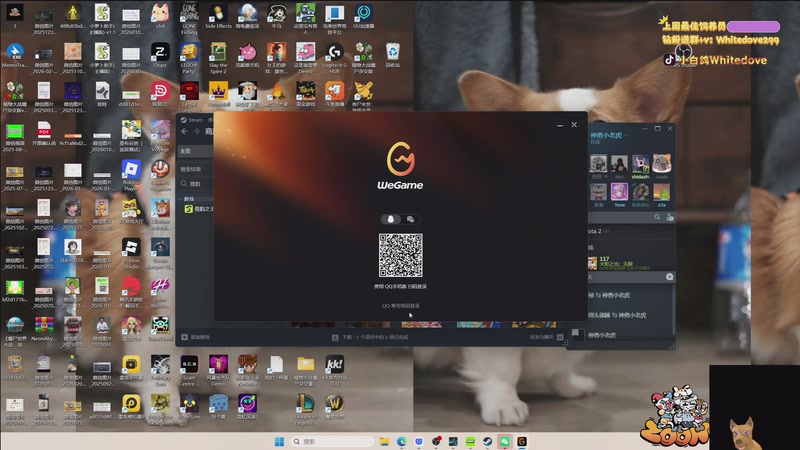Open QQ account password login link
The height and width of the screenshot is (450, 800).
click(x=401, y=306)
